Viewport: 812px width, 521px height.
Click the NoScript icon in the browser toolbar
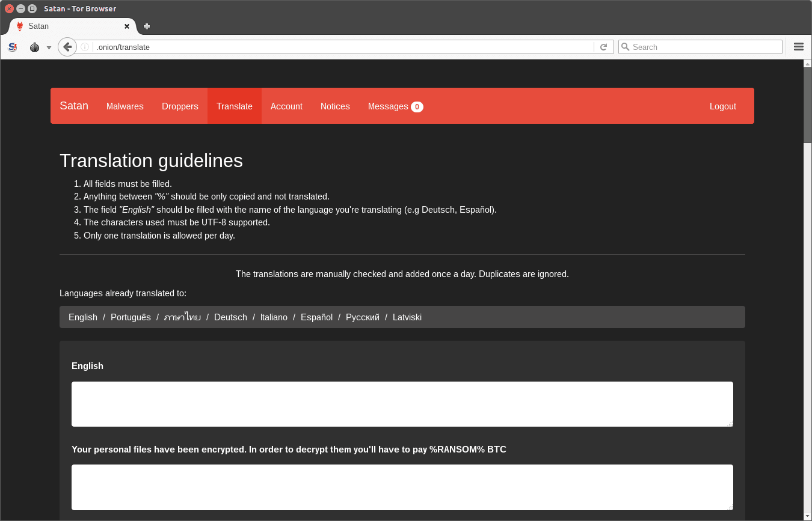[x=13, y=47]
